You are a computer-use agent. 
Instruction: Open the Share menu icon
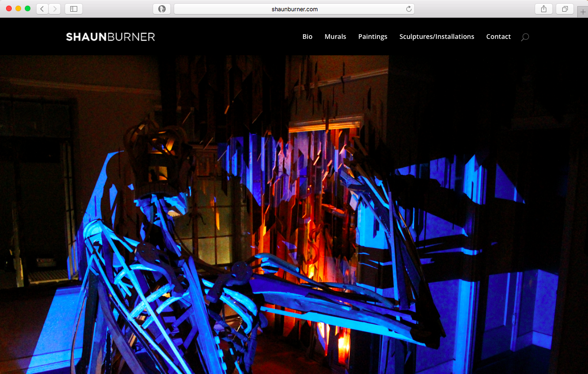point(544,9)
